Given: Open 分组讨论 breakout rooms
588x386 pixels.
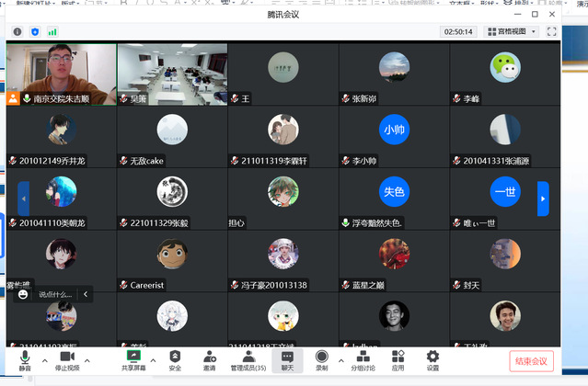Looking at the screenshot, I should 363,360.
